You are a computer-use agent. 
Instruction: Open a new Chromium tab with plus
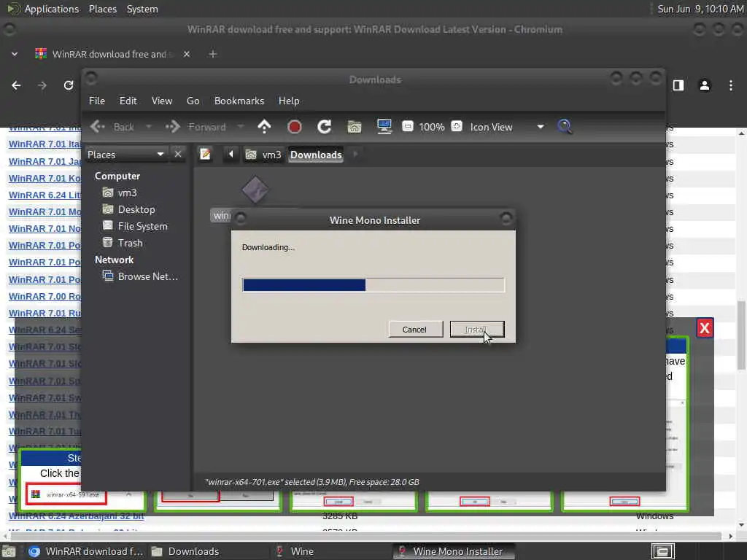pos(213,54)
